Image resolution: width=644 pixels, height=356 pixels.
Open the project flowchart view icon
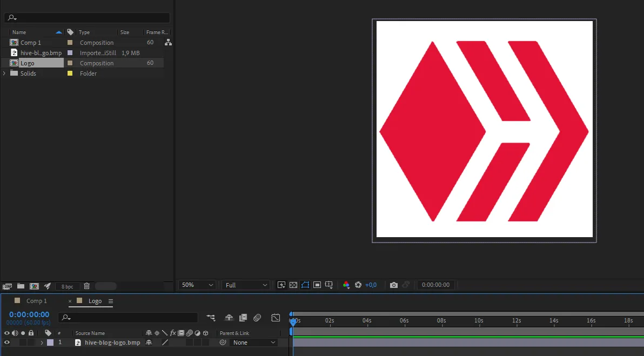click(168, 42)
